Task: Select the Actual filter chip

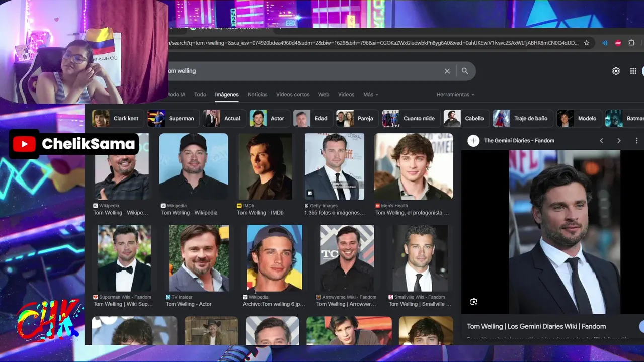Action: click(224, 119)
